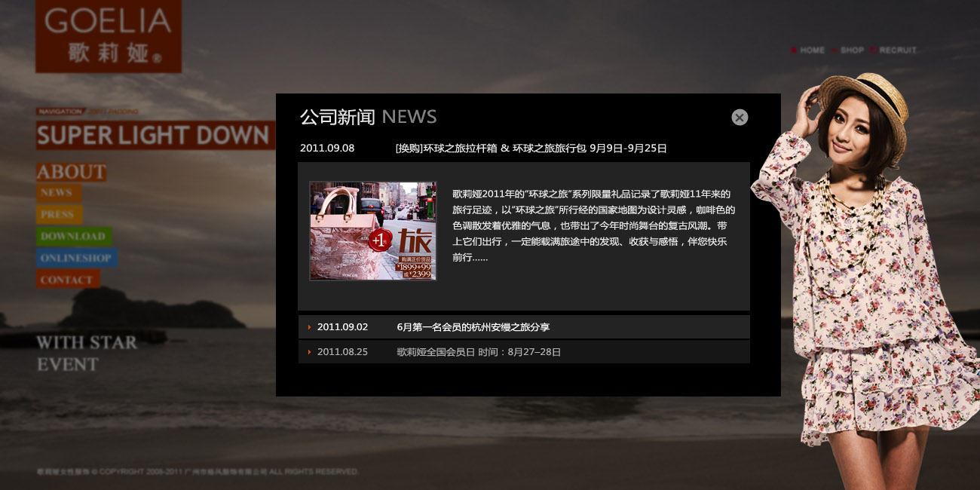
Task: Open the WITH STAR section
Action: pyautogui.click(x=87, y=342)
